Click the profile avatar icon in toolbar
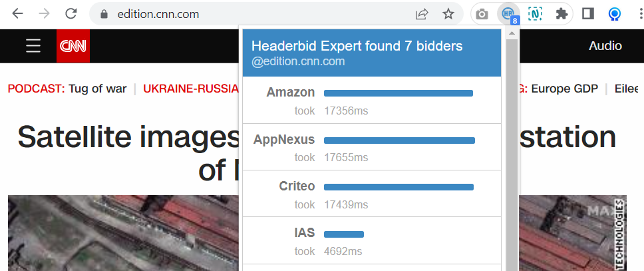 (615, 15)
